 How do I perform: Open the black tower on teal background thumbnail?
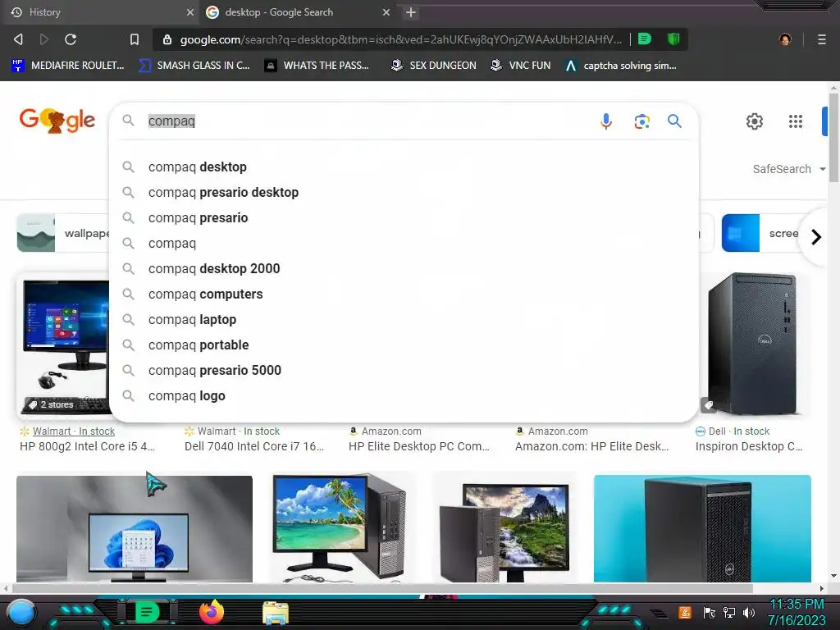tap(702, 528)
